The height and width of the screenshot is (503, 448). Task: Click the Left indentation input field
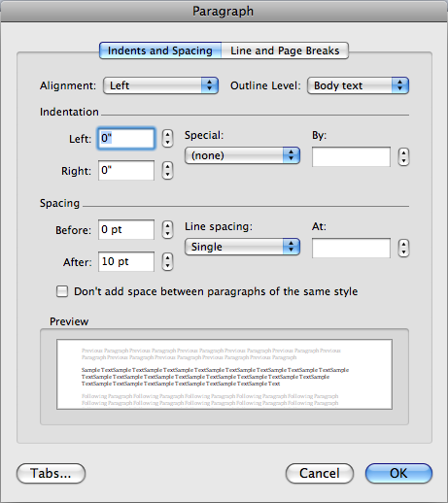(126, 139)
